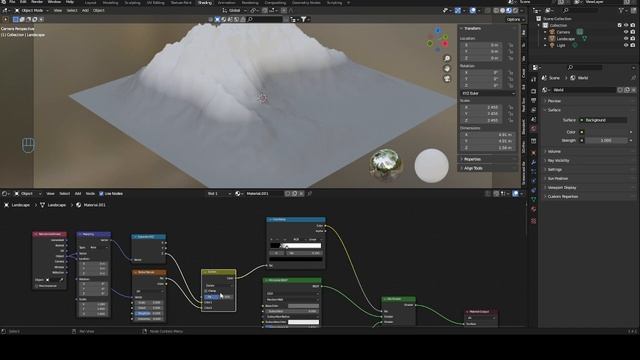640x360 pixels.
Task: Open the Output properties tab icon
Action: click(533, 100)
